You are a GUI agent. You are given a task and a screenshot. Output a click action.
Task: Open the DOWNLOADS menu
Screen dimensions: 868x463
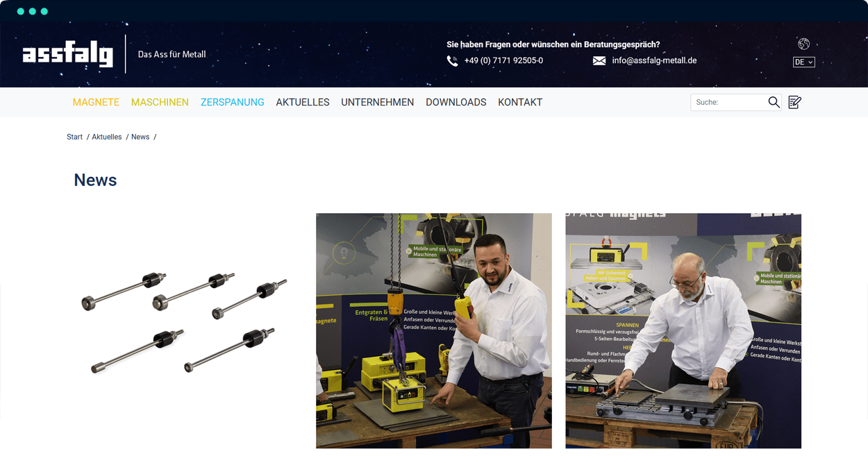tap(456, 102)
